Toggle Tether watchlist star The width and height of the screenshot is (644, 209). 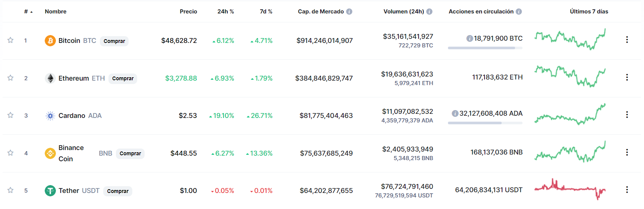[x=10, y=190]
